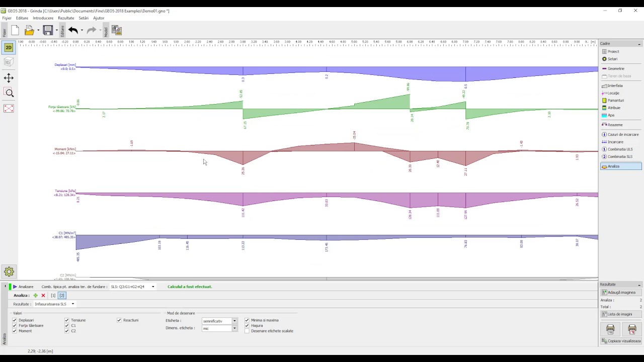Undo the last action
The height and width of the screenshot is (362, 644).
(73, 30)
